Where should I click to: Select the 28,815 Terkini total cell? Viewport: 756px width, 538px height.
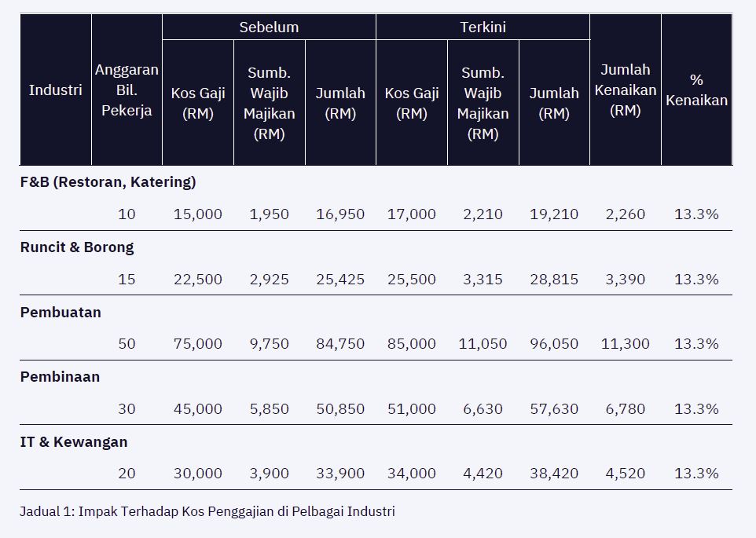click(554, 280)
